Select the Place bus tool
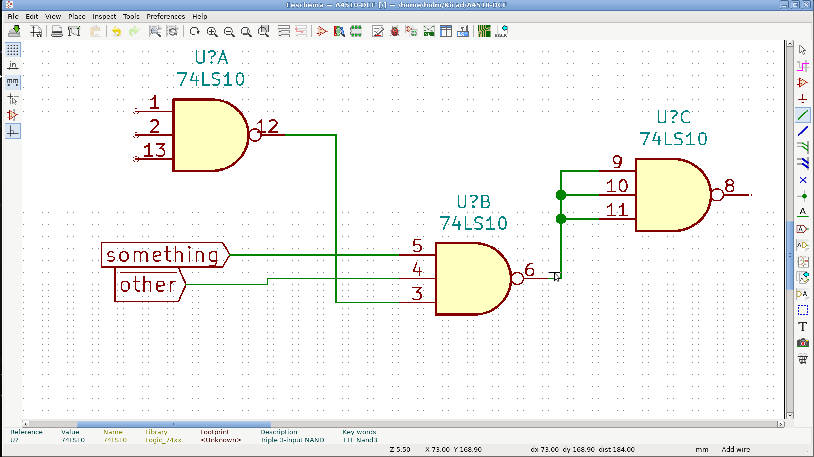This screenshot has height=457, width=814. (x=803, y=131)
